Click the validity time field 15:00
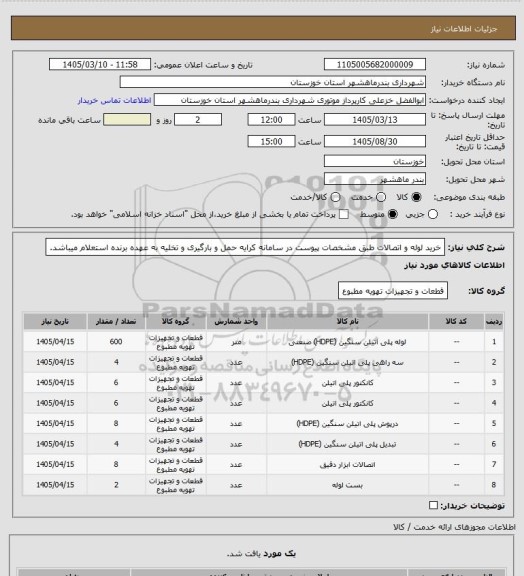Screen dimensions: 524x576 tap(272, 141)
